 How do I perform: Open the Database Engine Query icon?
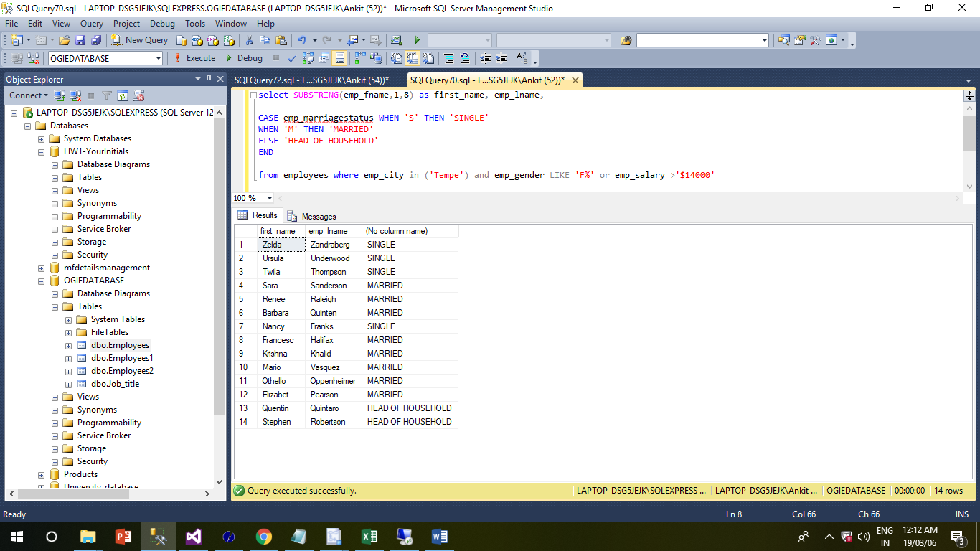(x=182, y=40)
